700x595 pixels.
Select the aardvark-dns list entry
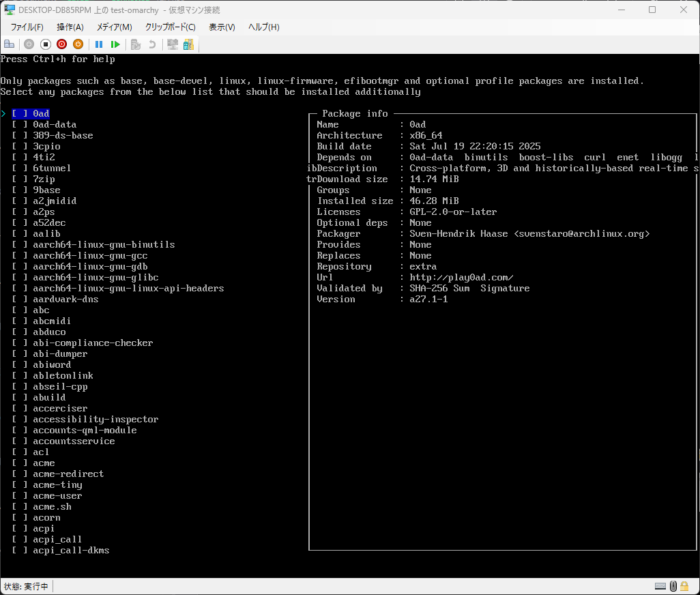click(65, 299)
